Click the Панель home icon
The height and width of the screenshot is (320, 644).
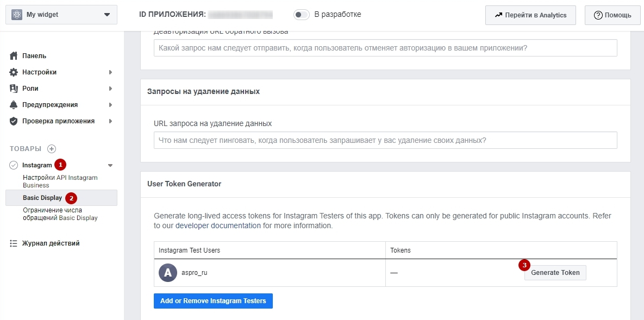(x=14, y=56)
